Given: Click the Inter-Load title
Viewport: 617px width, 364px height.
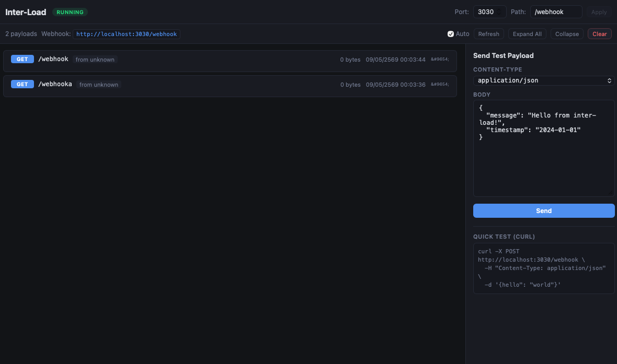Looking at the screenshot, I should [x=26, y=12].
